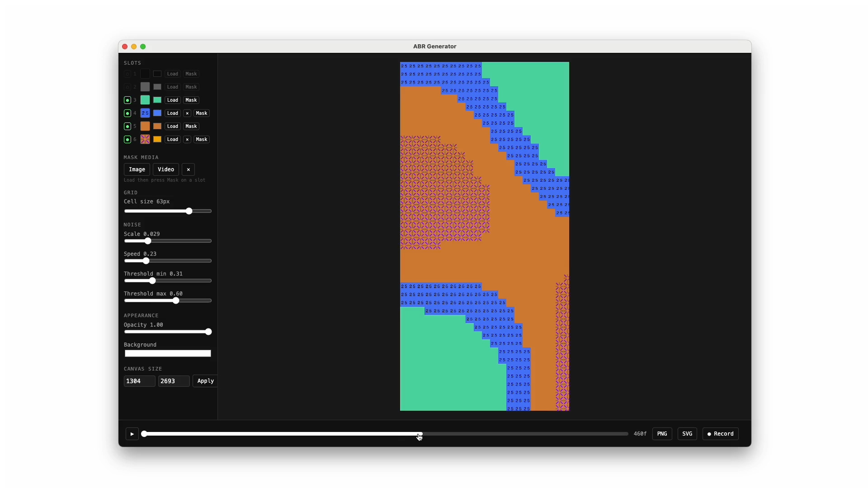Click Load for slot 3
Screen dimensions: 868x488
point(173,100)
